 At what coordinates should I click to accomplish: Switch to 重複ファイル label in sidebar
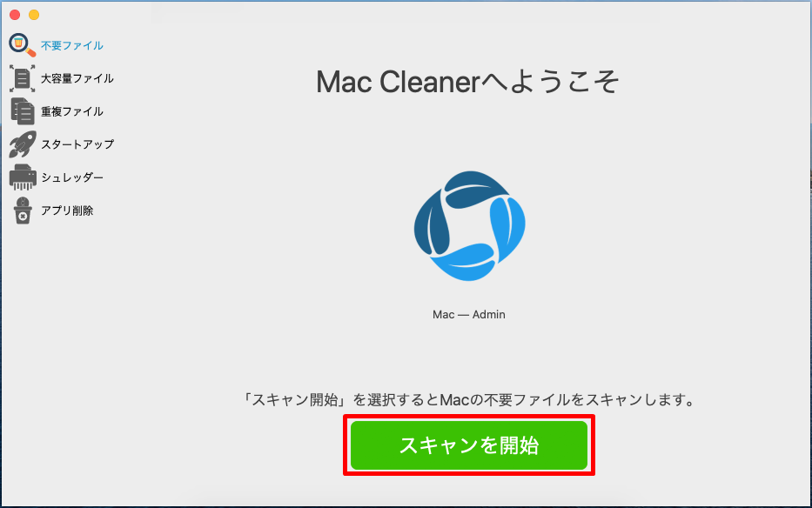pos(72,111)
